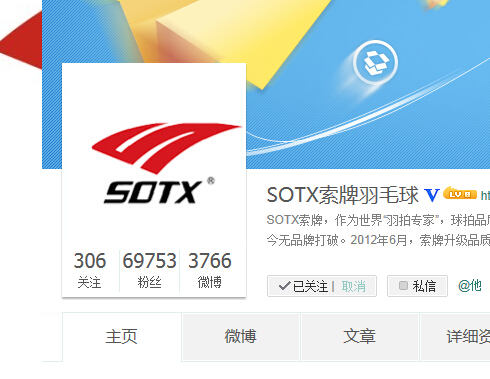Open the 69753 粉丝 followers count
The width and height of the screenshot is (490, 379).
(x=149, y=270)
